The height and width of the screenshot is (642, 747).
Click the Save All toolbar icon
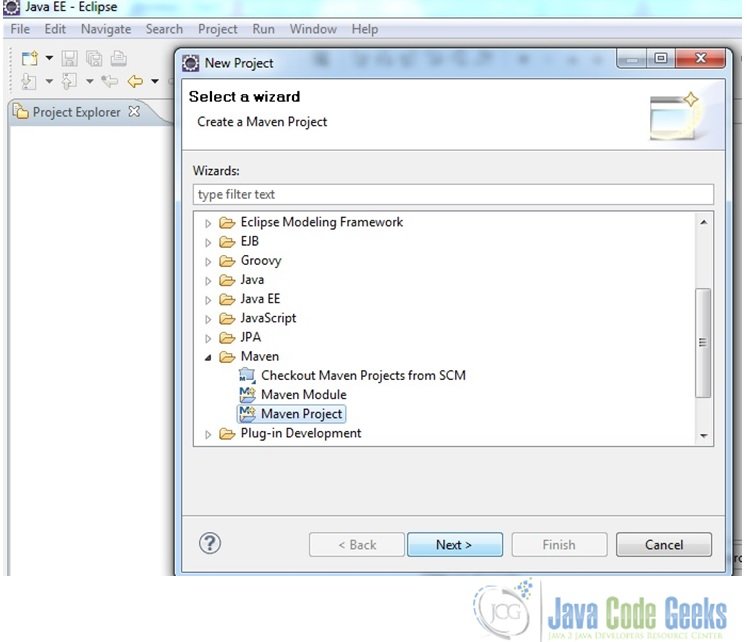[94, 59]
